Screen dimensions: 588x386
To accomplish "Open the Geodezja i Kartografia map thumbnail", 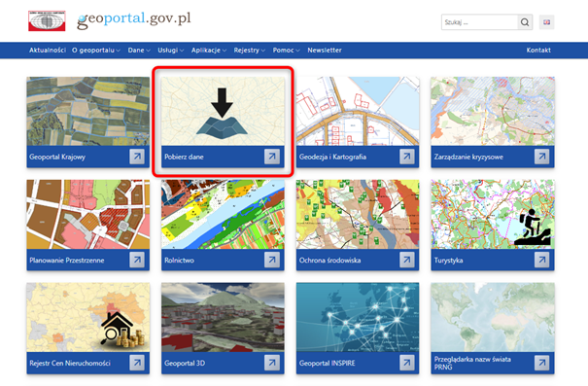I will click(x=358, y=111).
